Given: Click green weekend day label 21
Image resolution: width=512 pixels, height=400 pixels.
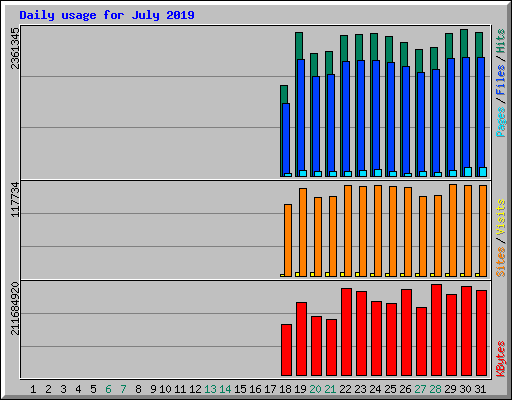Looking at the screenshot, I should pyautogui.click(x=330, y=389).
